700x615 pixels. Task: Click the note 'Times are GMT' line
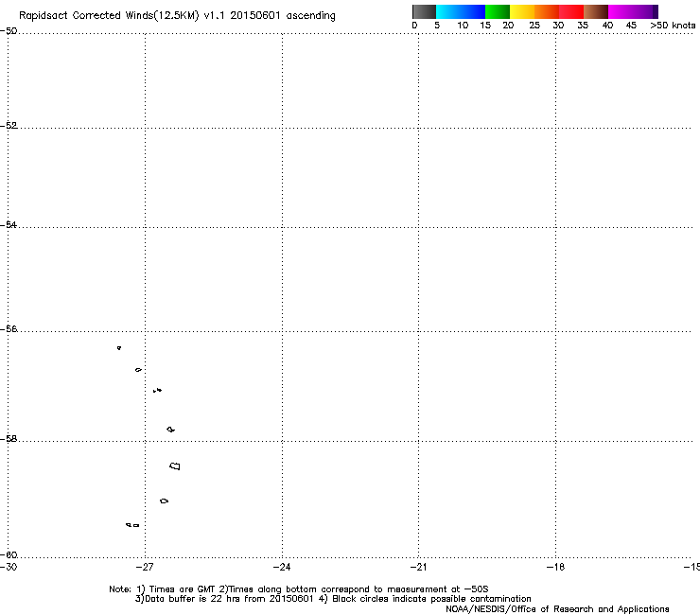click(x=299, y=589)
